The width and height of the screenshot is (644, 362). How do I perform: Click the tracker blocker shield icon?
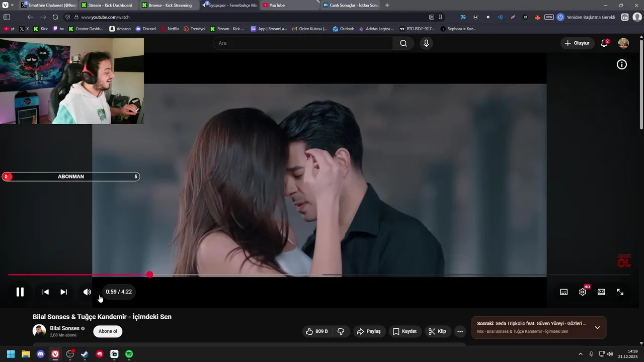pos(67,17)
